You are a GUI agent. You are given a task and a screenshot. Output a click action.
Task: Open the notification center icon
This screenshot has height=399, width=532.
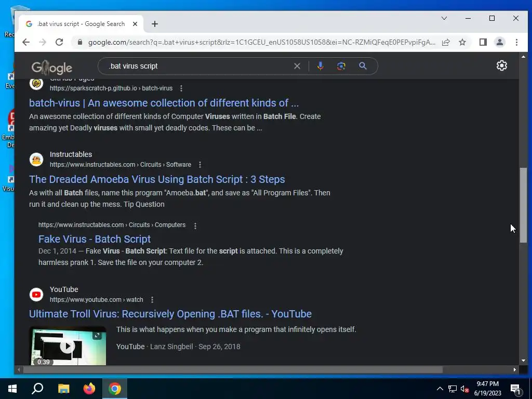516,389
